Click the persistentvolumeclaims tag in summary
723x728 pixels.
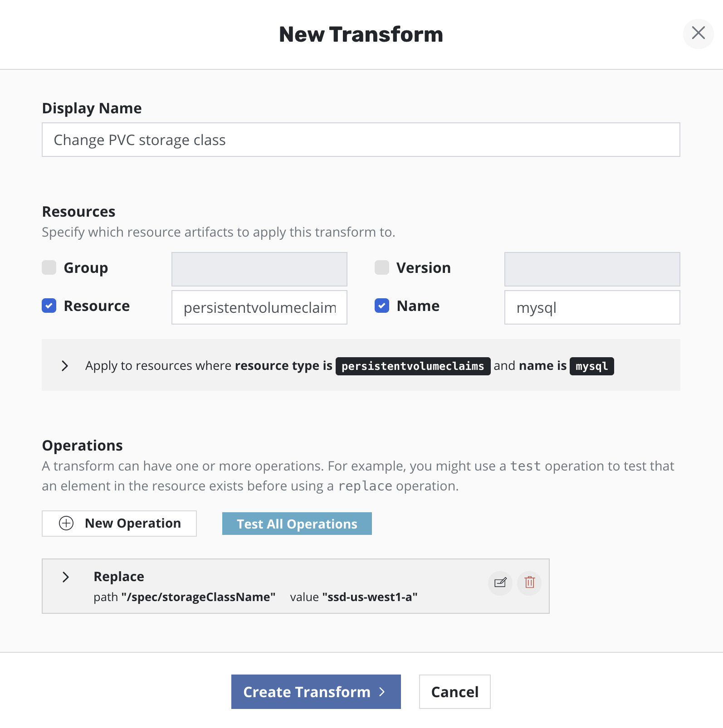click(x=413, y=366)
